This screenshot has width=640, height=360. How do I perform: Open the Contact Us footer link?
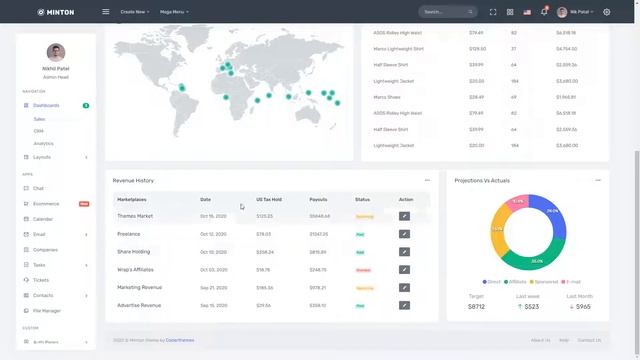[x=589, y=340]
